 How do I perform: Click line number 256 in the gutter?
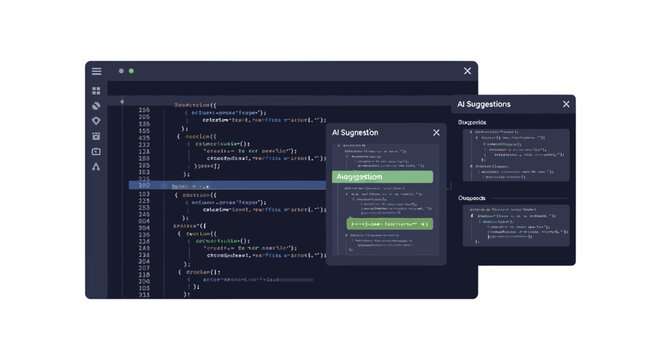pos(144,110)
